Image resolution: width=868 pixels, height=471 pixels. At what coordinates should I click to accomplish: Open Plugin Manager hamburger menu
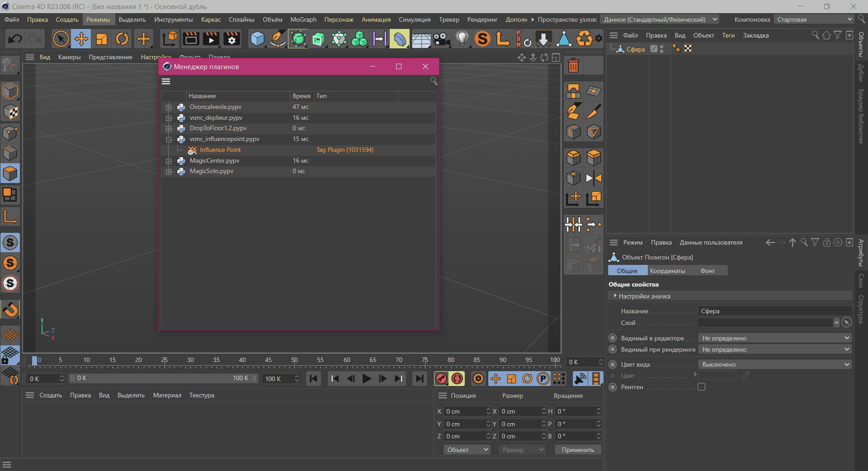click(x=166, y=81)
